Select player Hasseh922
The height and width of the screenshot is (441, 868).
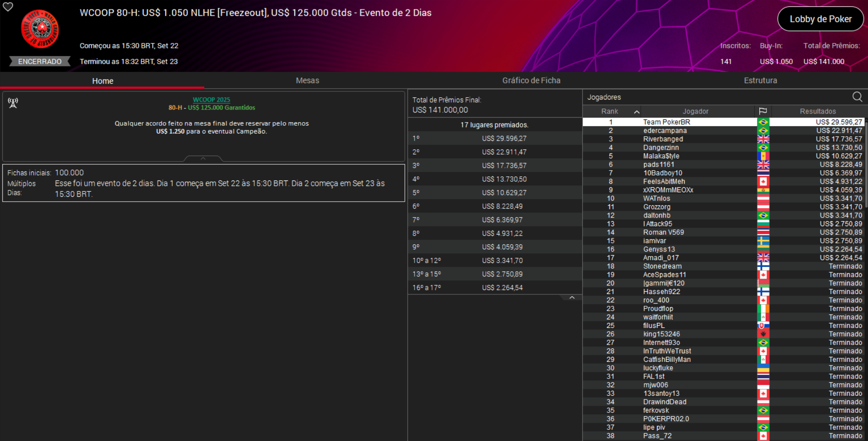723,292
